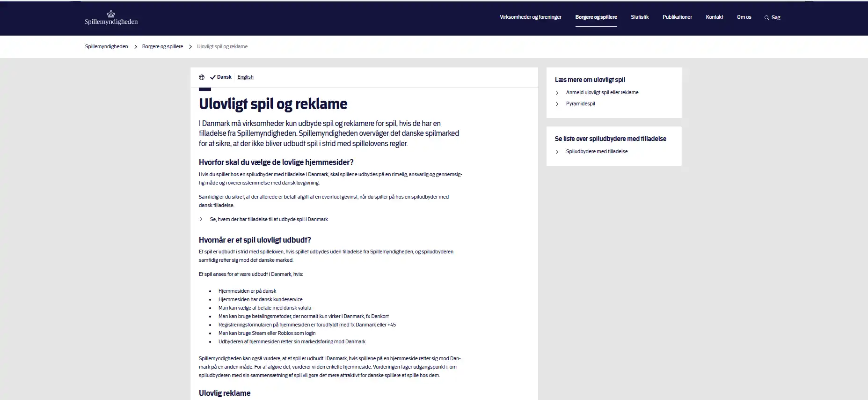Click bullet 'Hjemmesiden er på dansk'
Viewport: 868px width, 400px height.
[x=248, y=291]
